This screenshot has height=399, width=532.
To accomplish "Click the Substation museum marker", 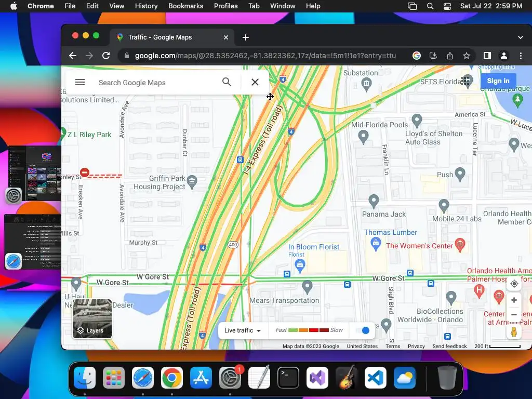I will [366, 84].
